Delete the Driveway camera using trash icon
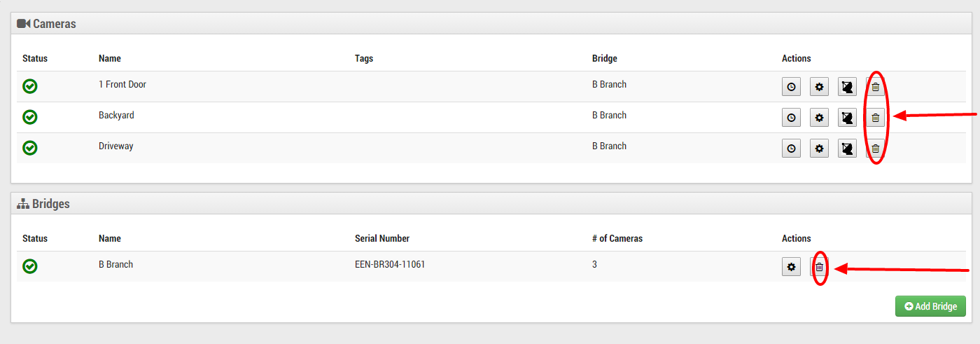980x344 pixels. click(875, 149)
